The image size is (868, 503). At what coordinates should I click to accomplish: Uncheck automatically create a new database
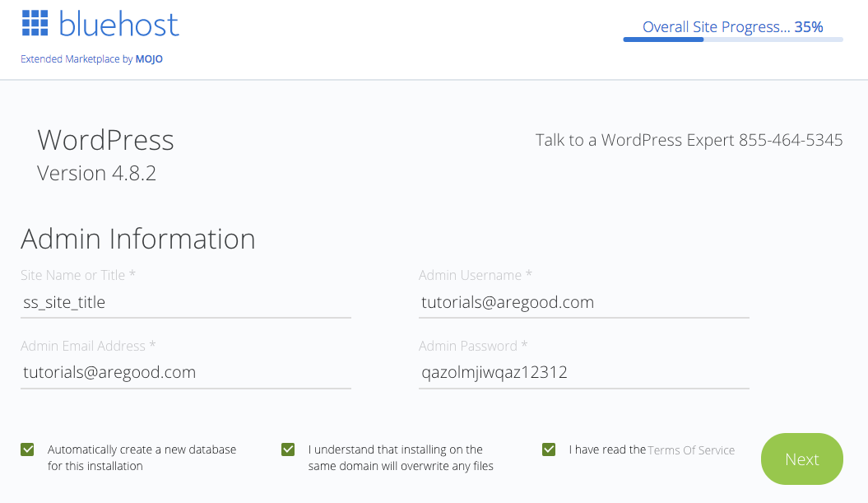pyautogui.click(x=27, y=449)
